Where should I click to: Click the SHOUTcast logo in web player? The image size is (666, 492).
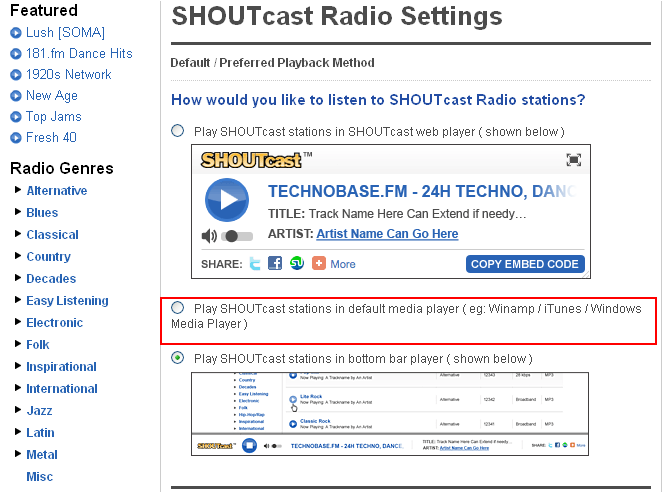251,160
